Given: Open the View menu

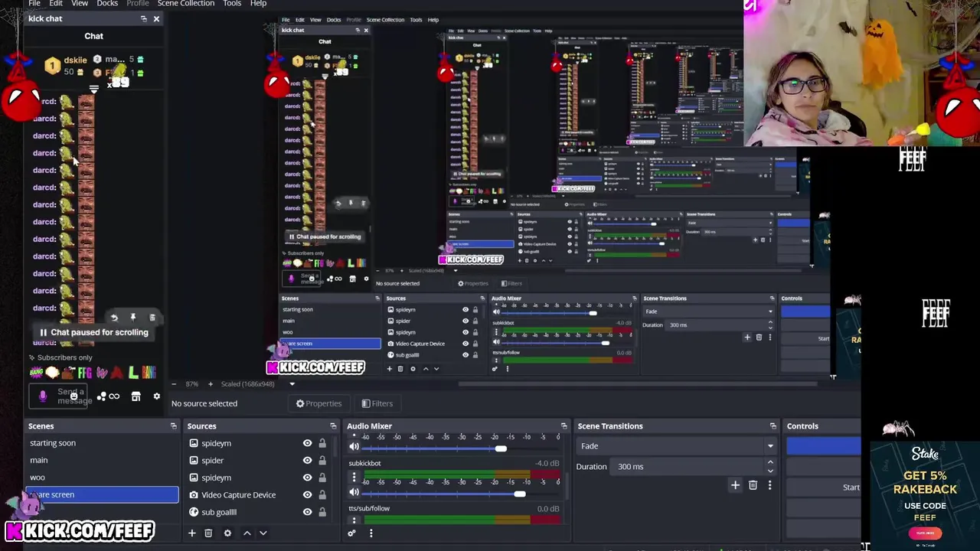Looking at the screenshot, I should [80, 4].
